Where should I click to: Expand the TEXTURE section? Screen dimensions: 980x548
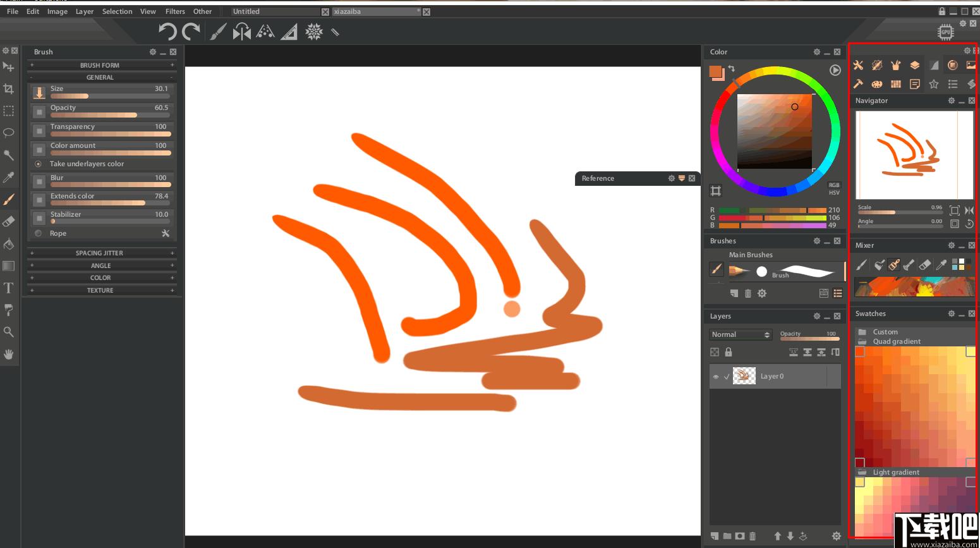(x=102, y=290)
